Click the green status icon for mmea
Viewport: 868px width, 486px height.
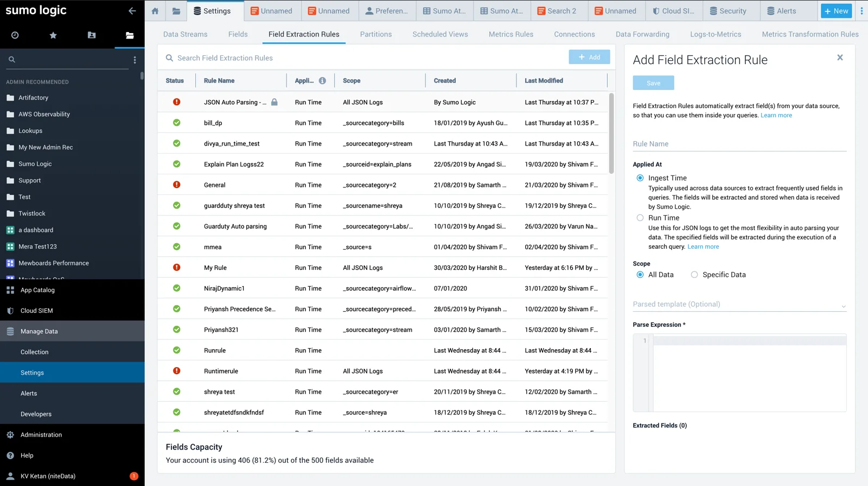pyautogui.click(x=176, y=247)
